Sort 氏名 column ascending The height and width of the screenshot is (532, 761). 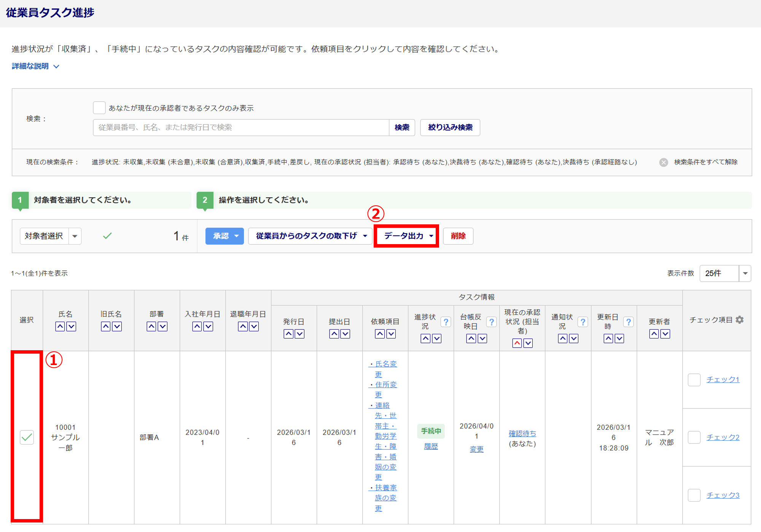coord(60,327)
